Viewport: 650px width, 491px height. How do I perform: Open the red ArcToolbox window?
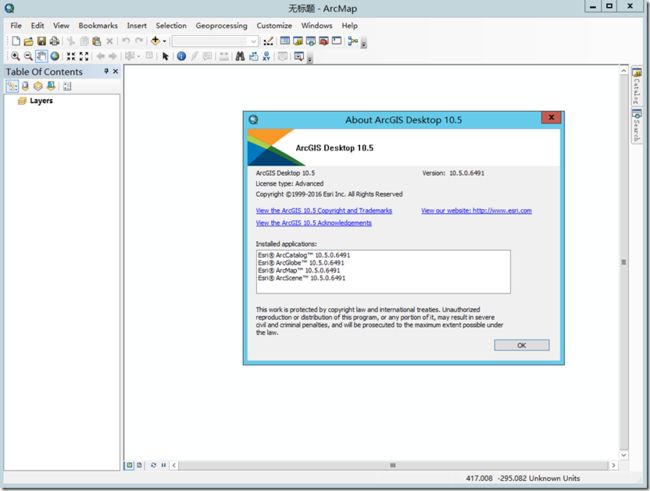pyautogui.click(x=323, y=41)
